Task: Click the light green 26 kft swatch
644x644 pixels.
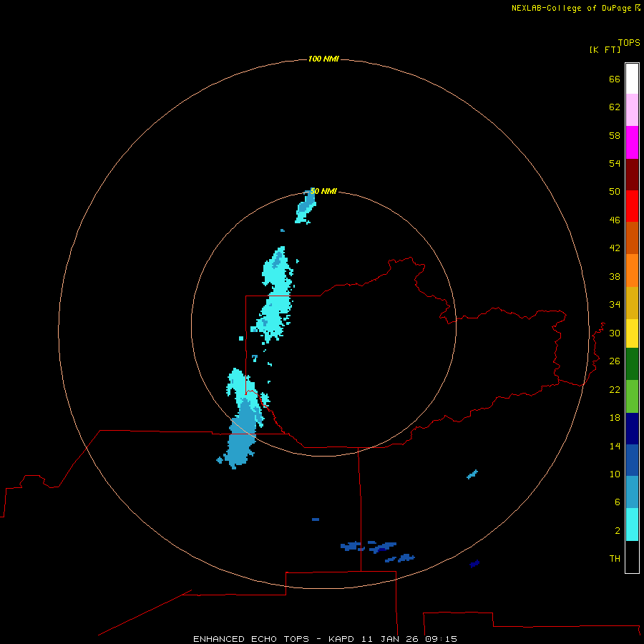Action: tap(632, 396)
